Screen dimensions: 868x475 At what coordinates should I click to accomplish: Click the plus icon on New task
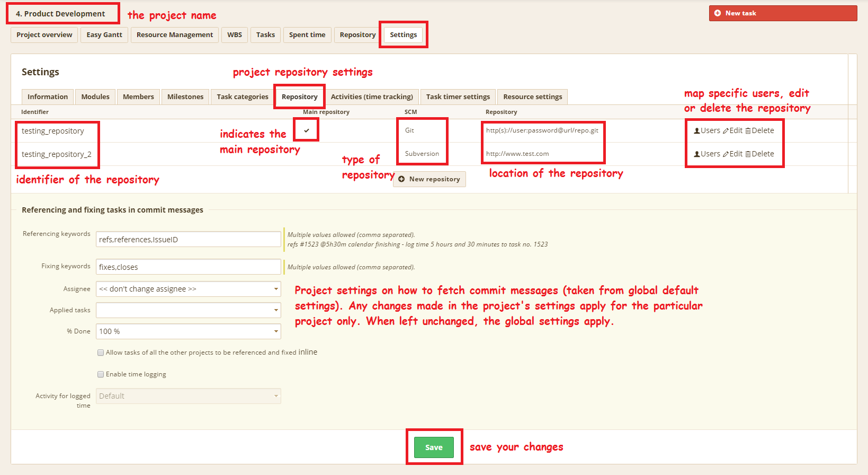(x=718, y=13)
